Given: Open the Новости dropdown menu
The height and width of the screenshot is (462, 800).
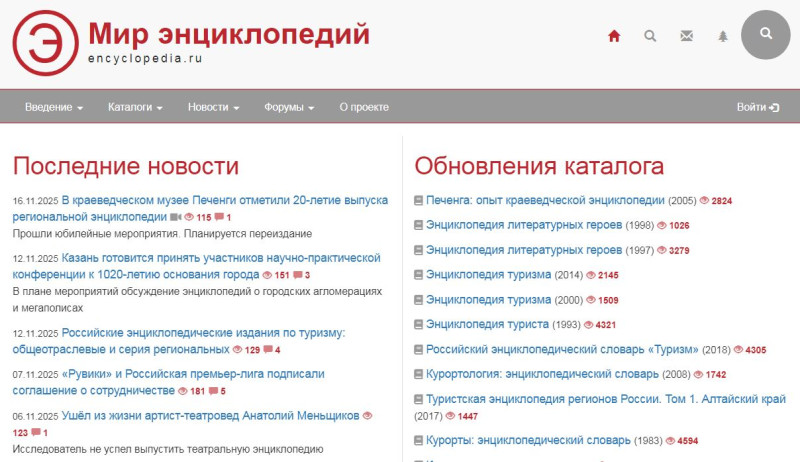Looking at the screenshot, I should pos(213,107).
